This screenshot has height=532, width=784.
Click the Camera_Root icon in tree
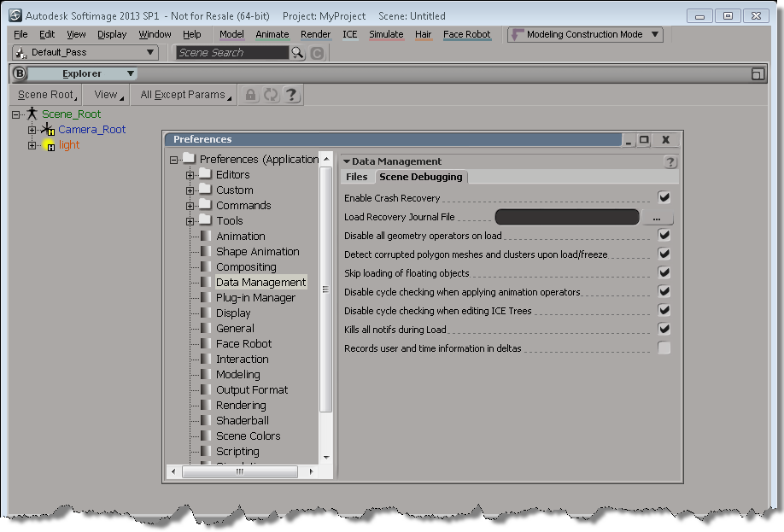(48, 130)
